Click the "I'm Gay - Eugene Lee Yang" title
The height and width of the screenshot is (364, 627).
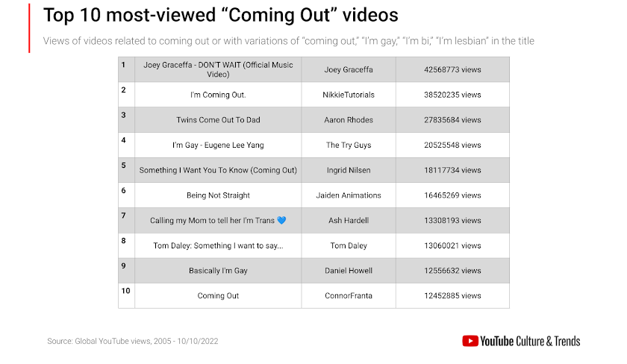(218, 145)
